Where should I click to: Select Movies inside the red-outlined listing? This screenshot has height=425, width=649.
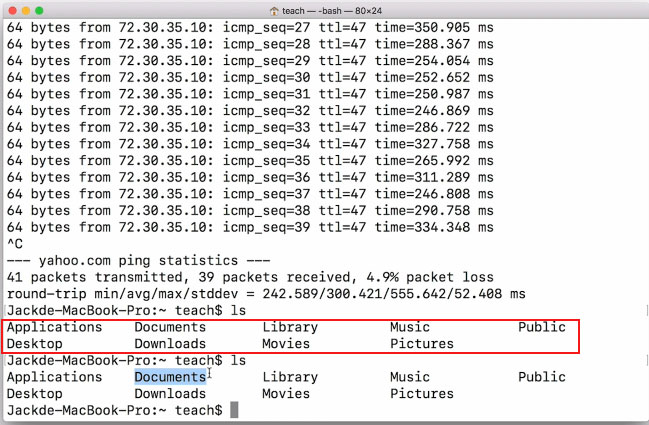click(x=286, y=344)
